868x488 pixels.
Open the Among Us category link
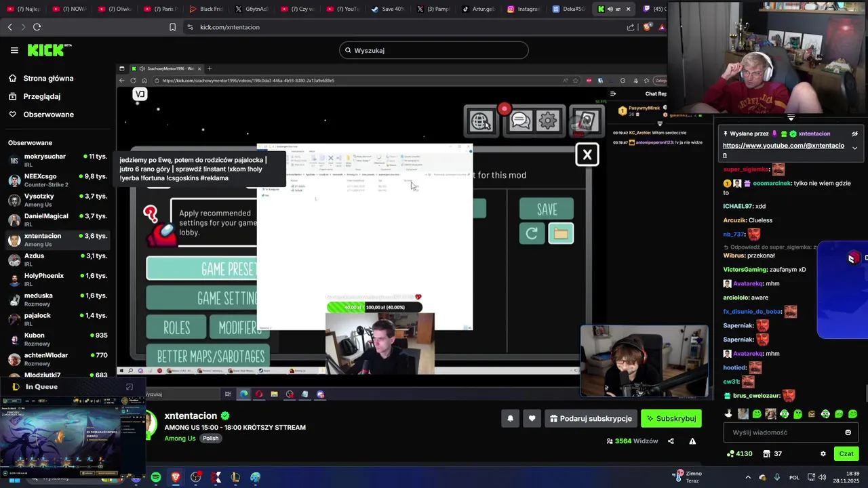180,439
